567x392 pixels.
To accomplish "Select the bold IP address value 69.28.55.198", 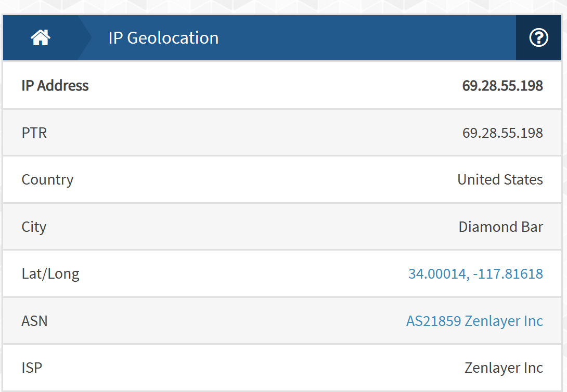I will [x=502, y=86].
